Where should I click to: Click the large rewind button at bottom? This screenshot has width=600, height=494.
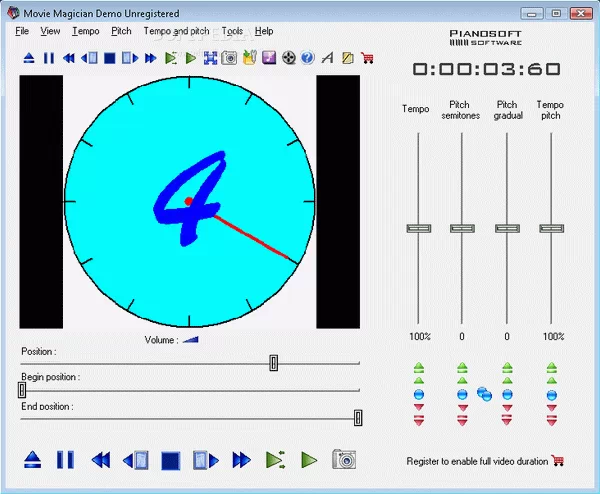pyautogui.click(x=100, y=460)
